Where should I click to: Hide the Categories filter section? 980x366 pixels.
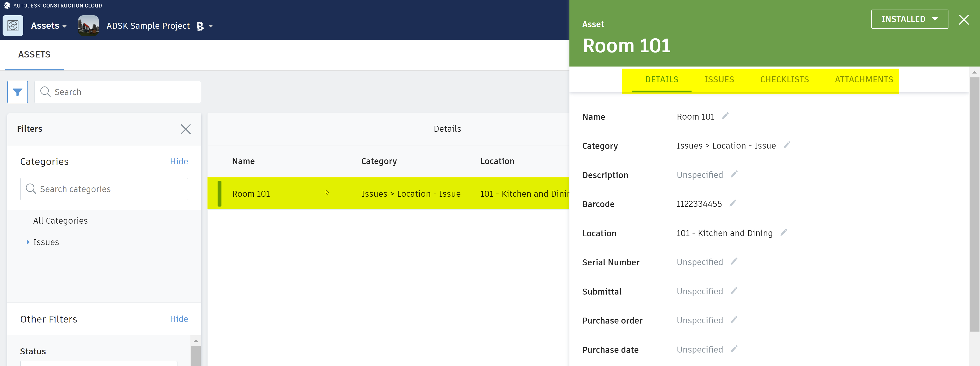(x=179, y=161)
